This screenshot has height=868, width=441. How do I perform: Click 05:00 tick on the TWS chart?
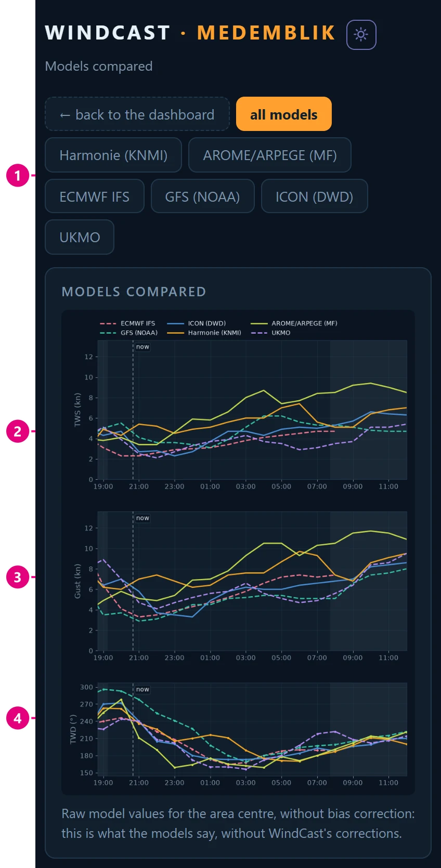(x=281, y=486)
